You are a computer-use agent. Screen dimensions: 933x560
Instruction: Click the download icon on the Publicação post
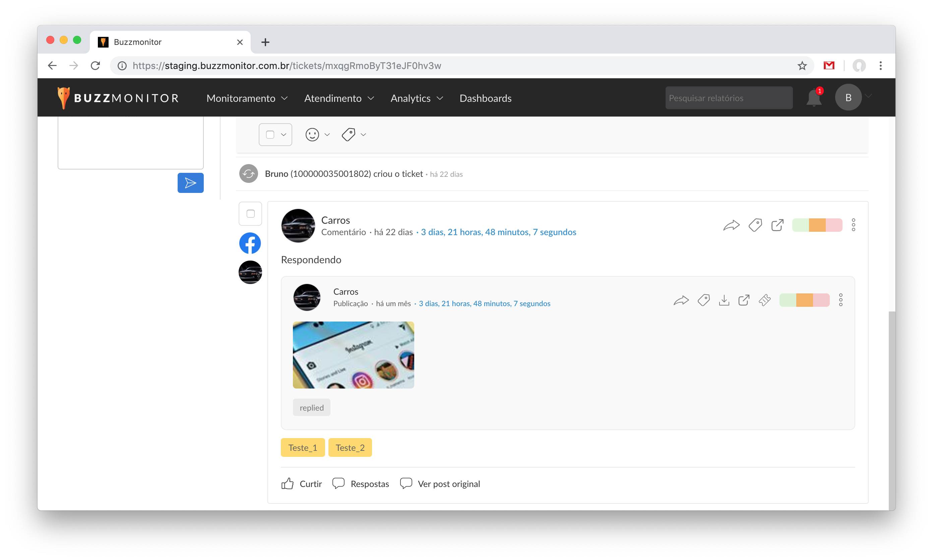point(724,300)
